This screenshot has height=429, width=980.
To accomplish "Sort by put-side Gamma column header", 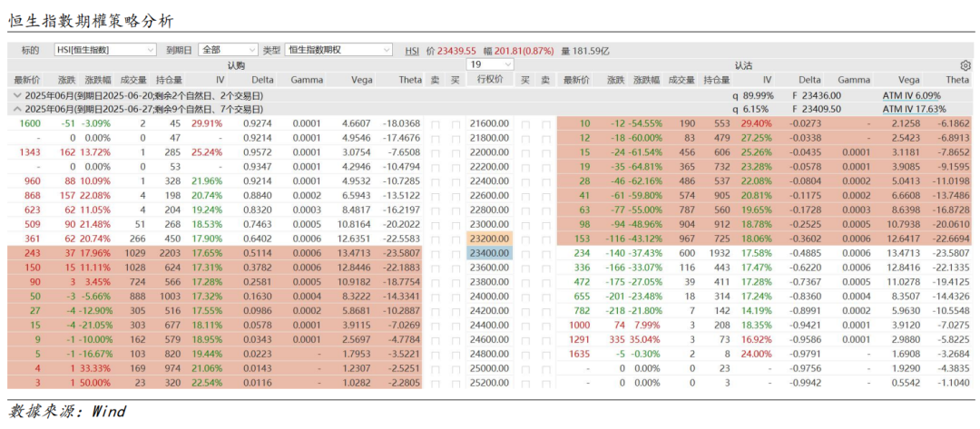I will (x=855, y=79).
